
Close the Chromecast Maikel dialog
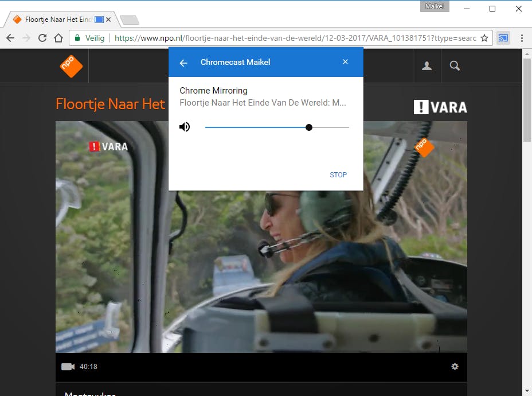[345, 62]
